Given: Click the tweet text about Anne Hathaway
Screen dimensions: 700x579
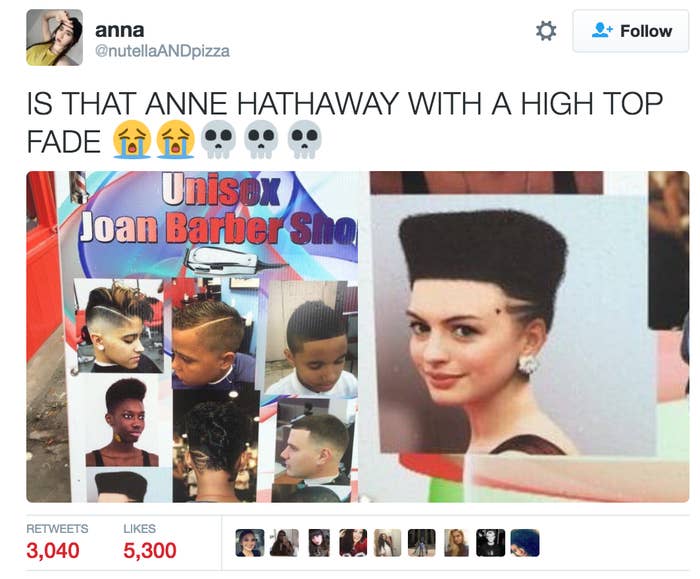Looking at the screenshot, I should pyautogui.click(x=344, y=123).
